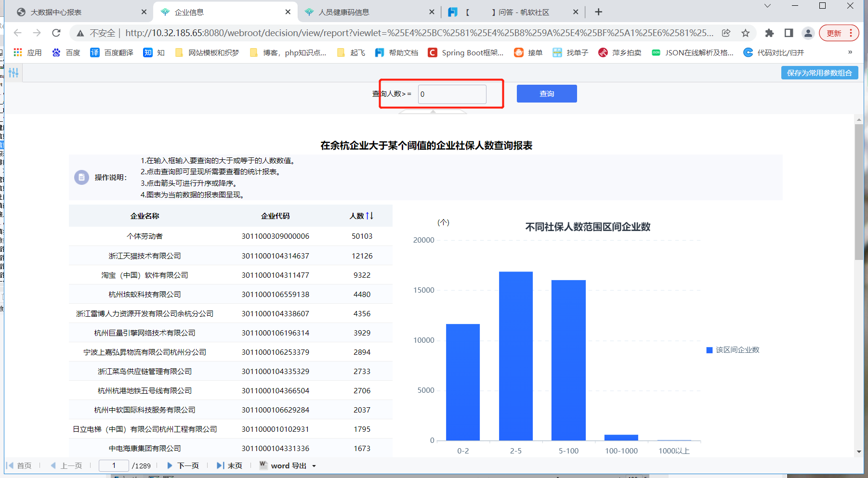
Task: Click the page number input box
Action: coord(114,465)
